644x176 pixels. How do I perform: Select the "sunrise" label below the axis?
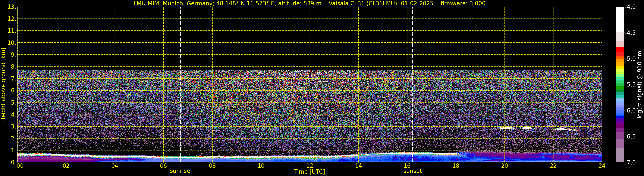[180, 171]
